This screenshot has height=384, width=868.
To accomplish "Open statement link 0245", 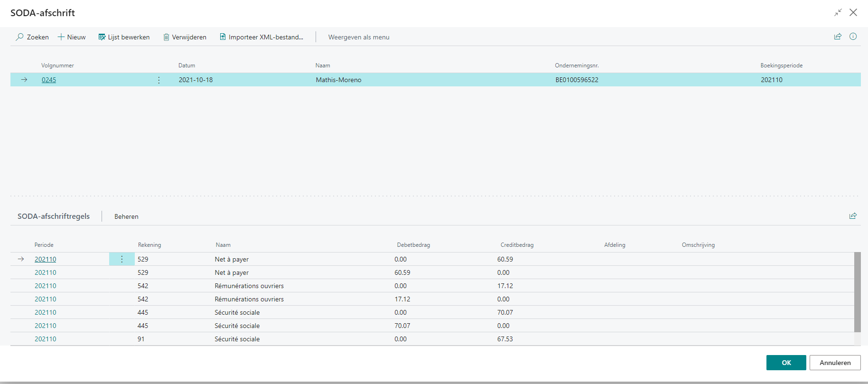I will click(49, 80).
